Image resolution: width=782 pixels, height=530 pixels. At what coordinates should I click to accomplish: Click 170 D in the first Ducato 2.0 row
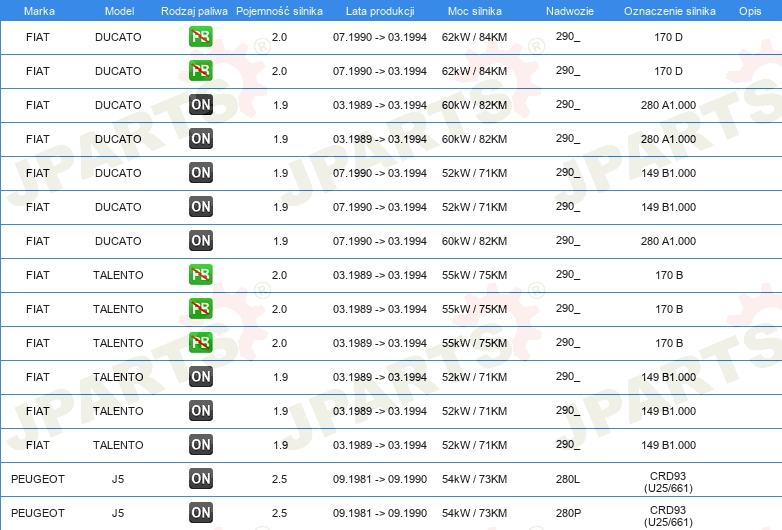click(x=668, y=37)
